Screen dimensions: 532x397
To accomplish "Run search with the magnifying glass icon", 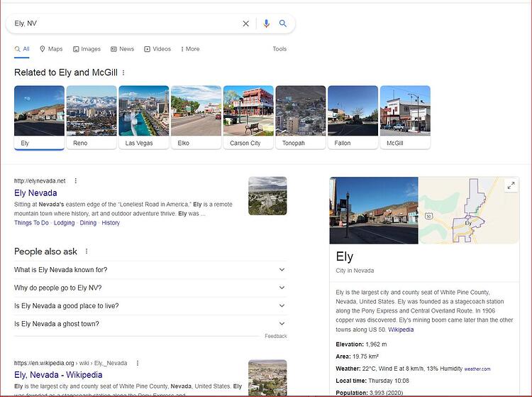I will (282, 23).
